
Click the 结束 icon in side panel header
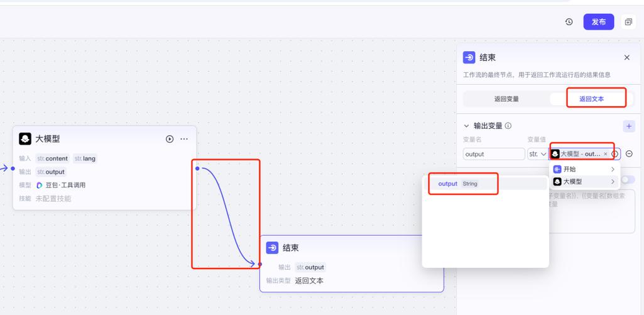pyautogui.click(x=469, y=58)
